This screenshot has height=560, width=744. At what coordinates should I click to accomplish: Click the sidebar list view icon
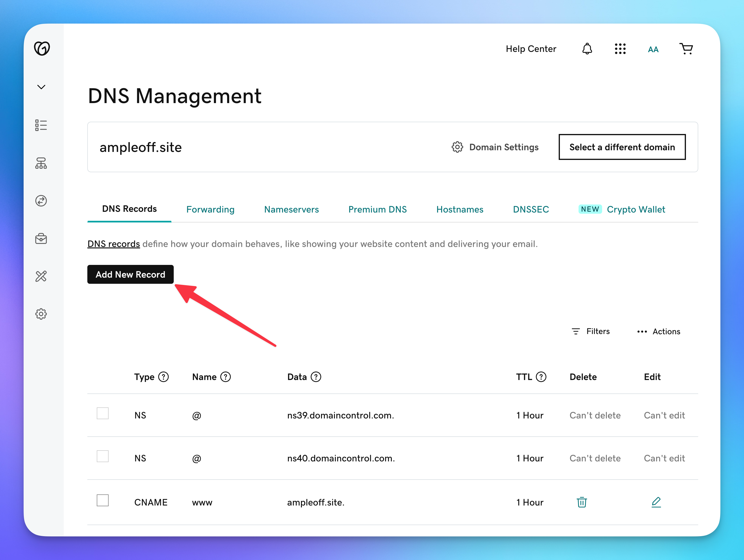(x=41, y=125)
